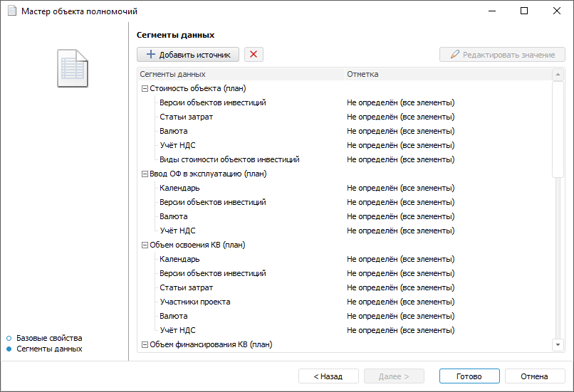The height and width of the screenshot is (392, 574).
Task: Select the Участники проекта tree row
Action: (x=194, y=302)
